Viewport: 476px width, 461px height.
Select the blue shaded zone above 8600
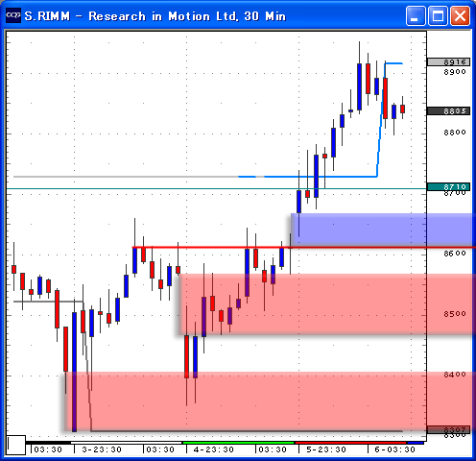[383, 230]
